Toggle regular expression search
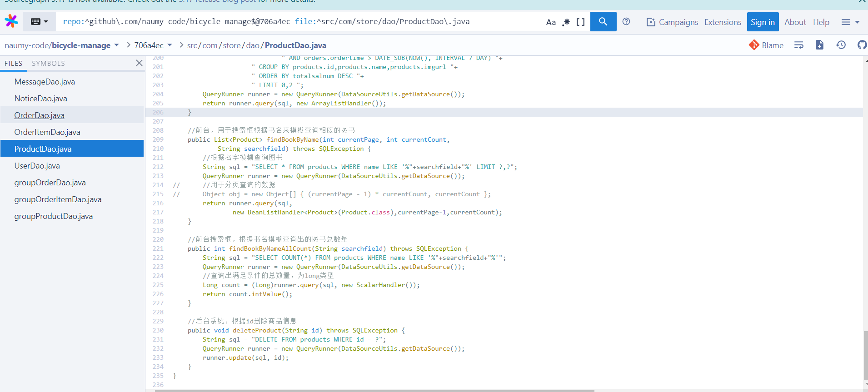Screen dimensions: 868x392 [566, 22]
